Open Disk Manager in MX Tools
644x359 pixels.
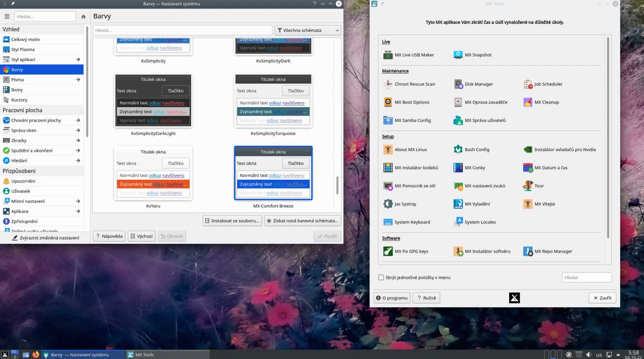[x=473, y=84]
